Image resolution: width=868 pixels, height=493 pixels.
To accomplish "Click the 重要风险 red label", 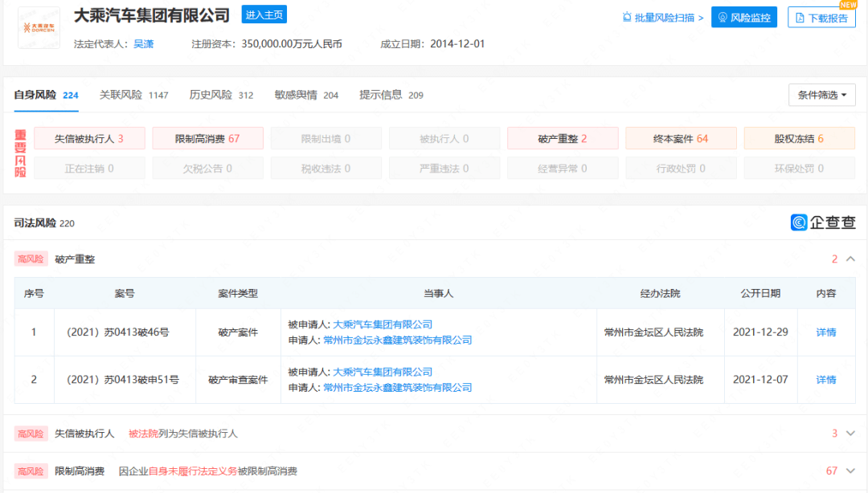I will (x=20, y=153).
